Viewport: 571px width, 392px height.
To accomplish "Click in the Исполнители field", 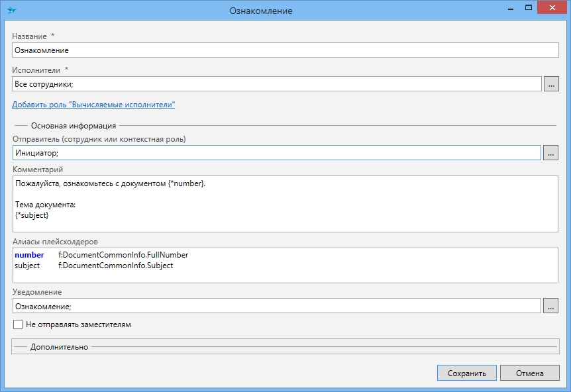I will [x=277, y=84].
